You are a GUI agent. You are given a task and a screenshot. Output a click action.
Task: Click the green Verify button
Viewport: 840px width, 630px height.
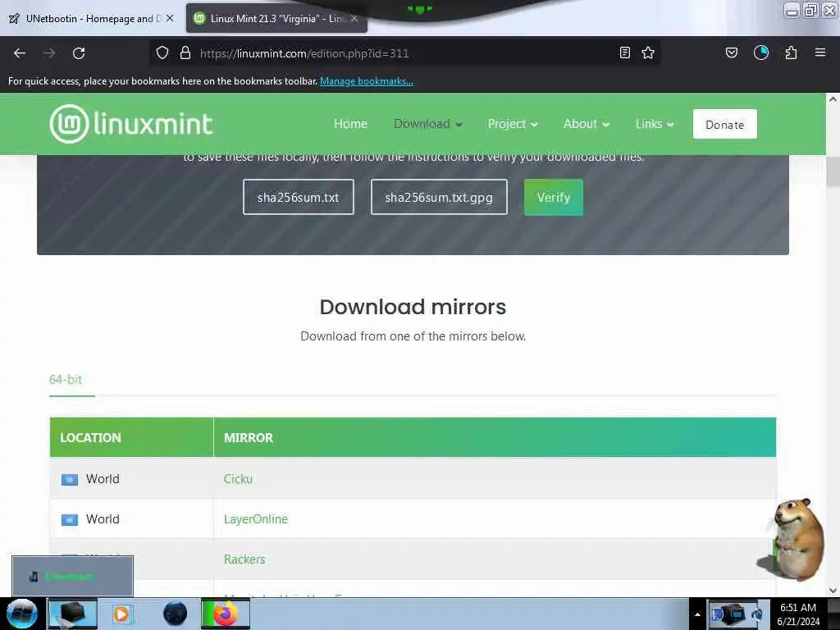coord(554,197)
